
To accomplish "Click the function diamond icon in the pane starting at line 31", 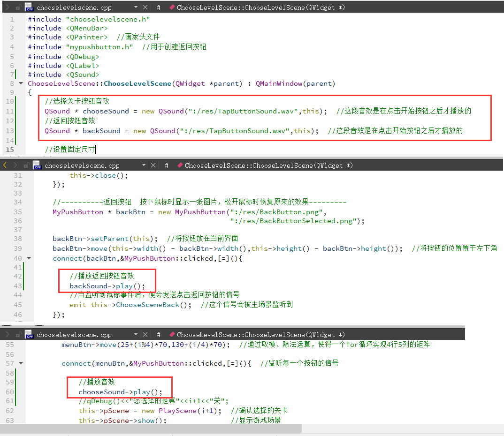I will [180, 165].
